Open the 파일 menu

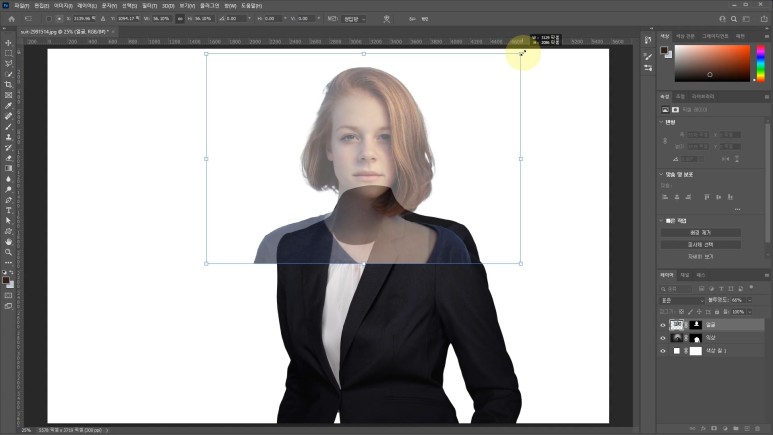tap(21, 6)
